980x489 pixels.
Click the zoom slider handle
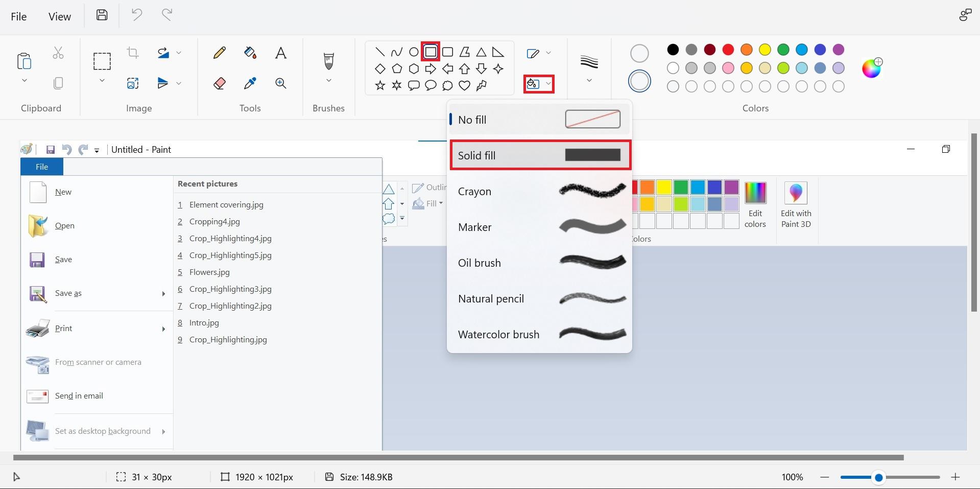(878, 477)
